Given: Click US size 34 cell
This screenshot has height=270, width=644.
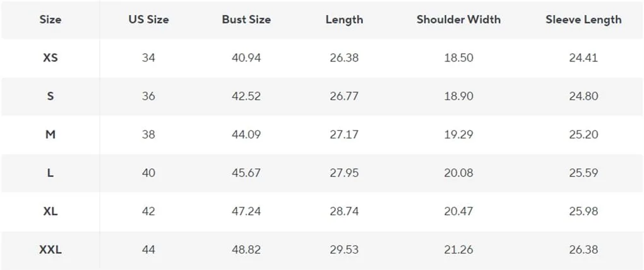Looking at the screenshot, I should coord(148,58).
